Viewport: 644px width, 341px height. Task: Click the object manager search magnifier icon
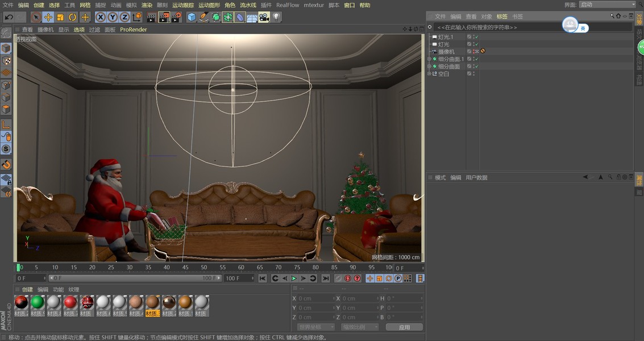tap(612, 16)
